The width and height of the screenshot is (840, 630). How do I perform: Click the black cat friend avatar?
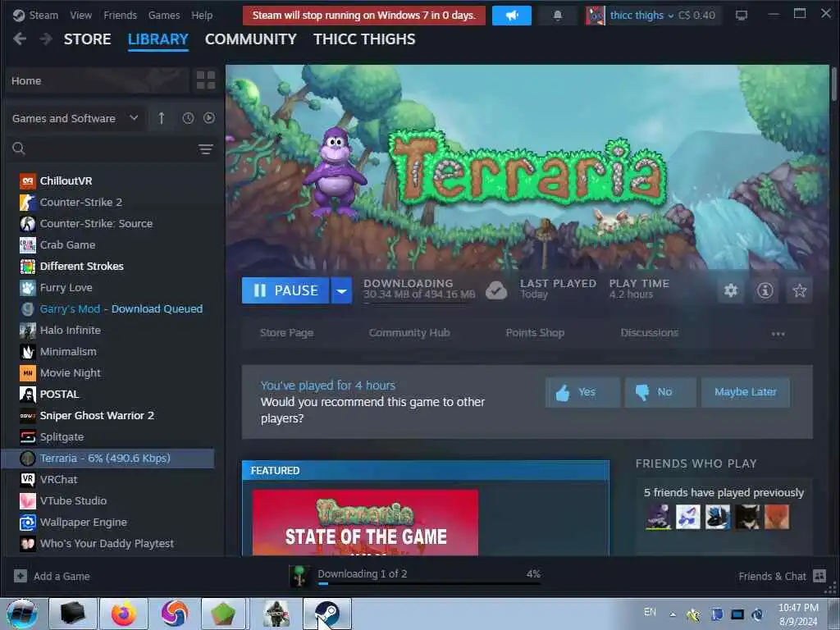coord(747,517)
